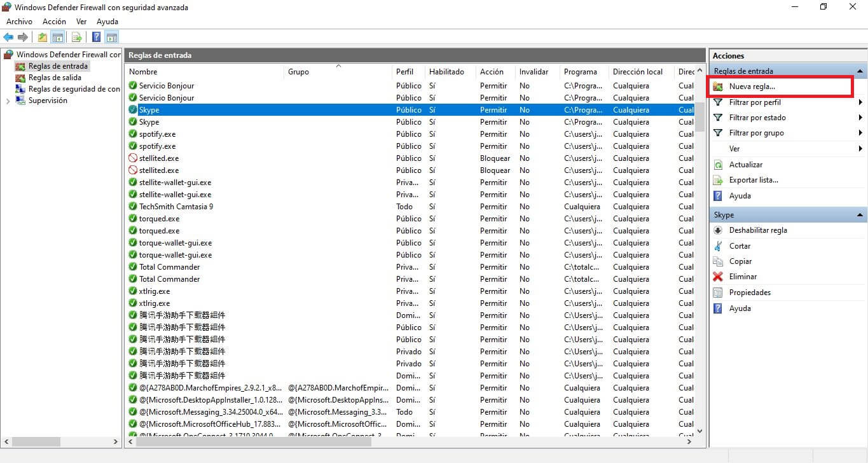The width and height of the screenshot is (868, 463).
Task: Collapse the Skype actions section
Action: pos(860,215)
